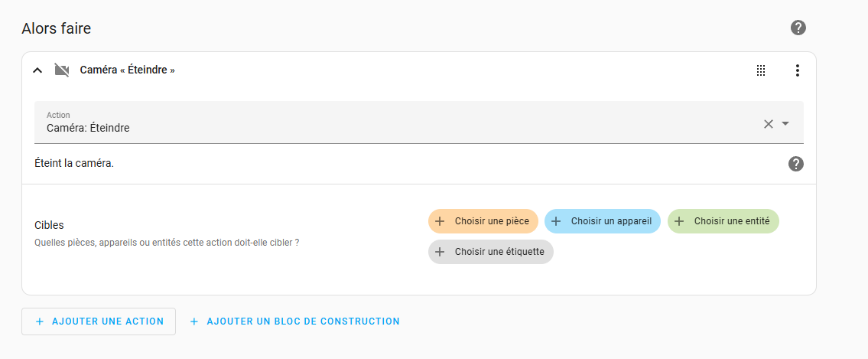The image size is (868, 359).
Task: Focus the Action Caméra: Éteindre field
Action: [x=419, y=122]
